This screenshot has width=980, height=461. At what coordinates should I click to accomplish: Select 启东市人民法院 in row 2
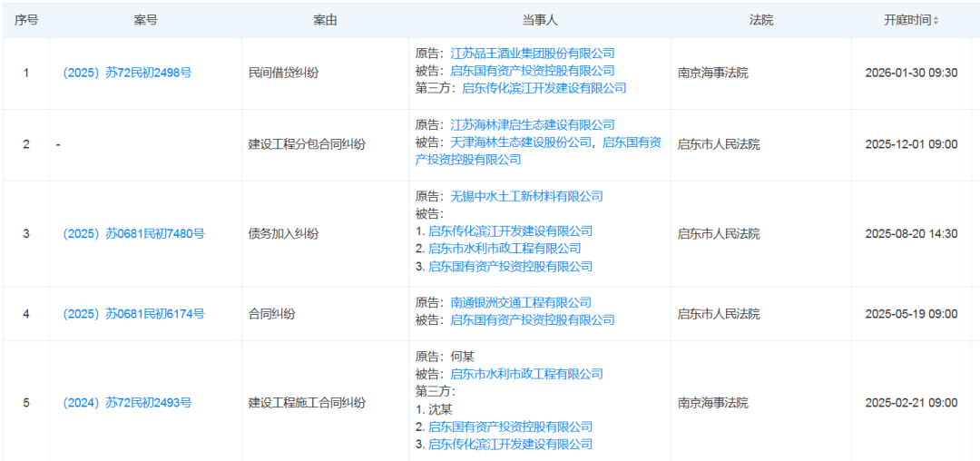coord(719,144)
